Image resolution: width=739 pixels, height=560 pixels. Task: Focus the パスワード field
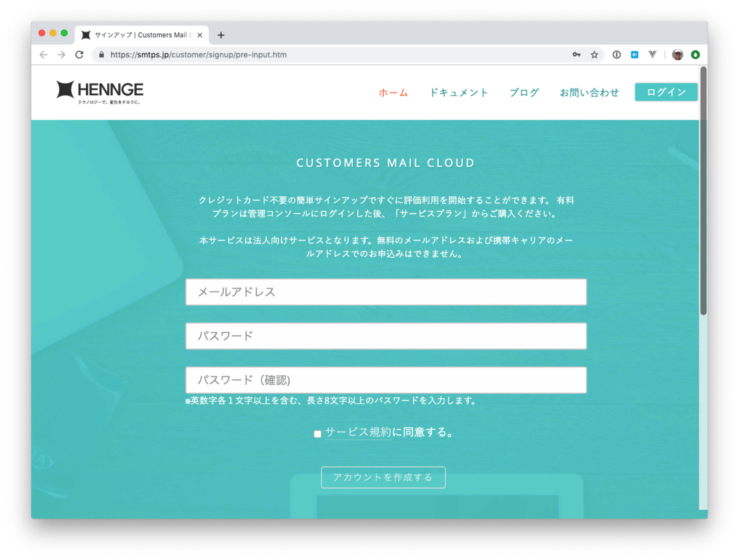click(386, 336)
